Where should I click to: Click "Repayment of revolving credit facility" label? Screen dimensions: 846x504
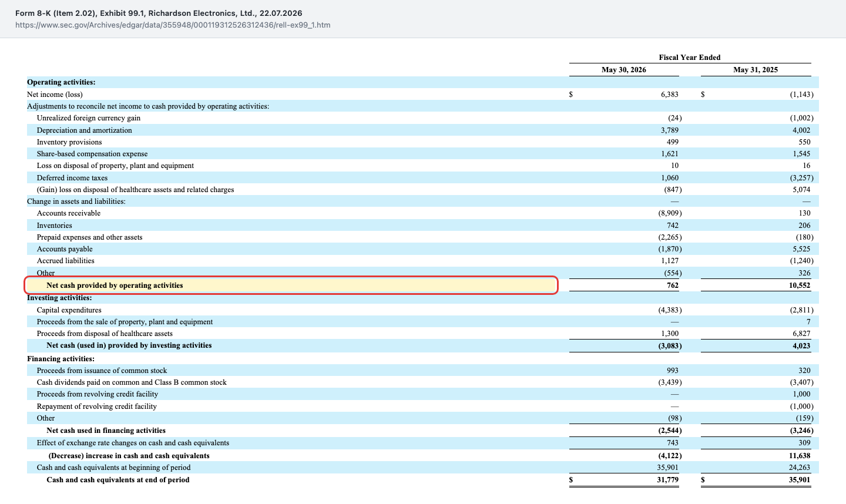coord(97,406)
